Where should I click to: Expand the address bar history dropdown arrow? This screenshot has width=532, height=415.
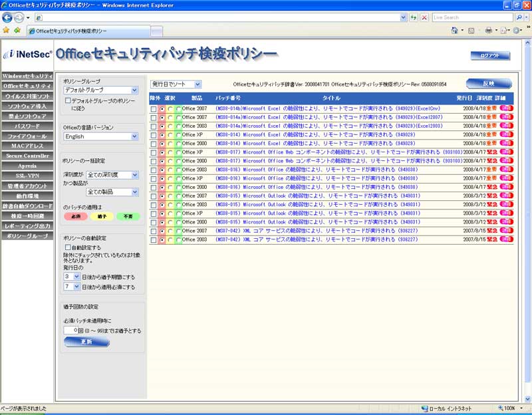tap(403, 17)
